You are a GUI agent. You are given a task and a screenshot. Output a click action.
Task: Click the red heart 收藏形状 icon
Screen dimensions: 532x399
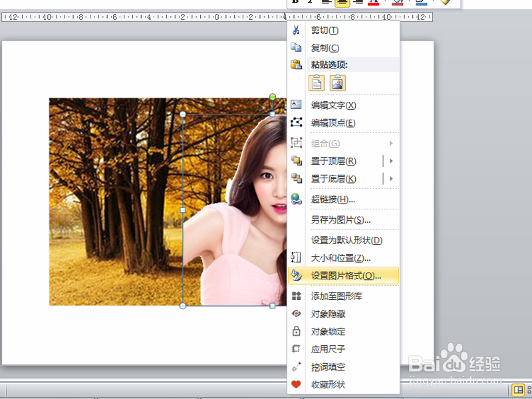tap(296, 384)
